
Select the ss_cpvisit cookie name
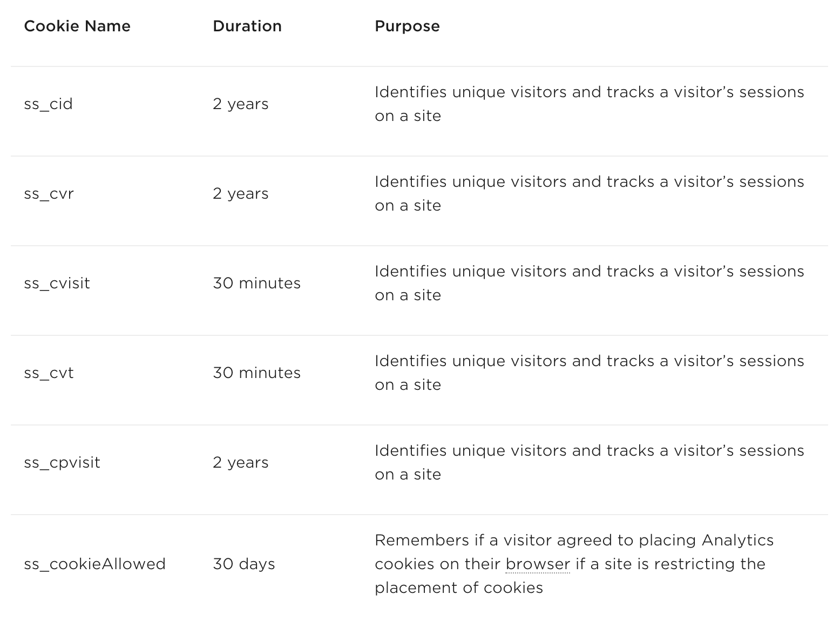click(62, 462)
